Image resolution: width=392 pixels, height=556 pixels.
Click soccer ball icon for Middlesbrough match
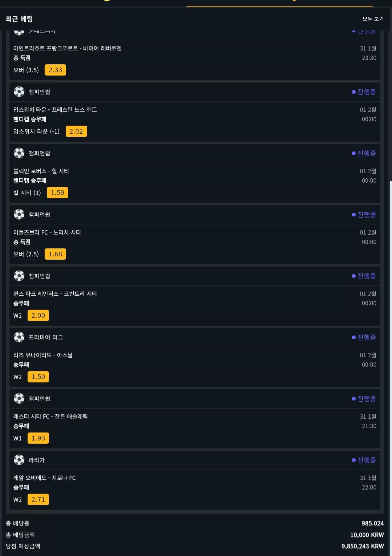(19, 214)
